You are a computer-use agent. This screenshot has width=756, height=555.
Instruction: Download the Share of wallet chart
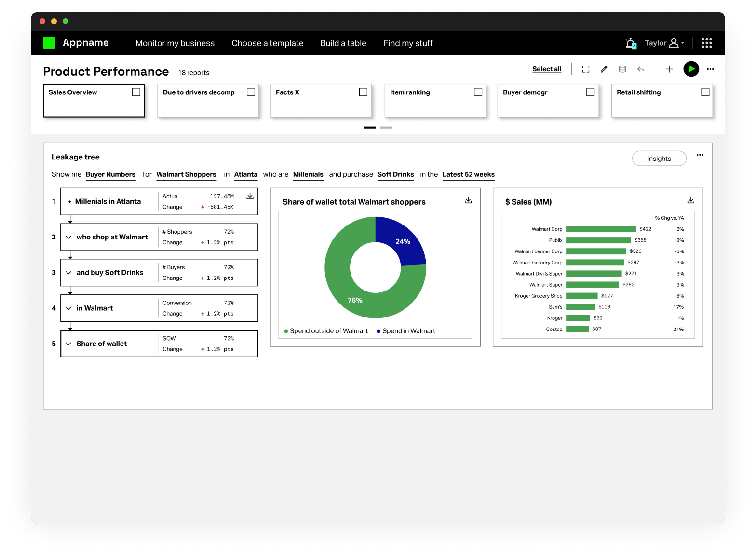point(468,200)
